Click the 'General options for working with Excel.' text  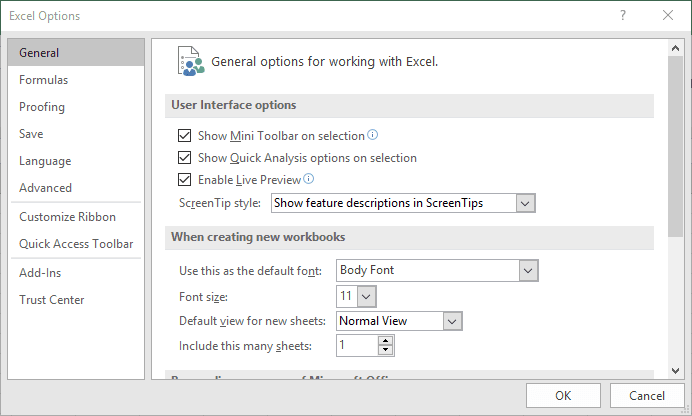click(x=324, y=61)
